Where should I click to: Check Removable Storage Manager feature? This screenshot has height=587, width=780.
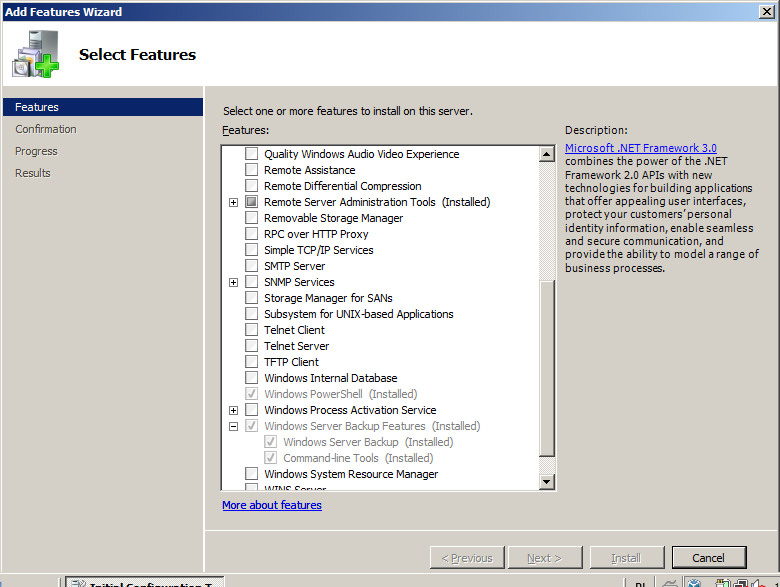pos(252,218)
